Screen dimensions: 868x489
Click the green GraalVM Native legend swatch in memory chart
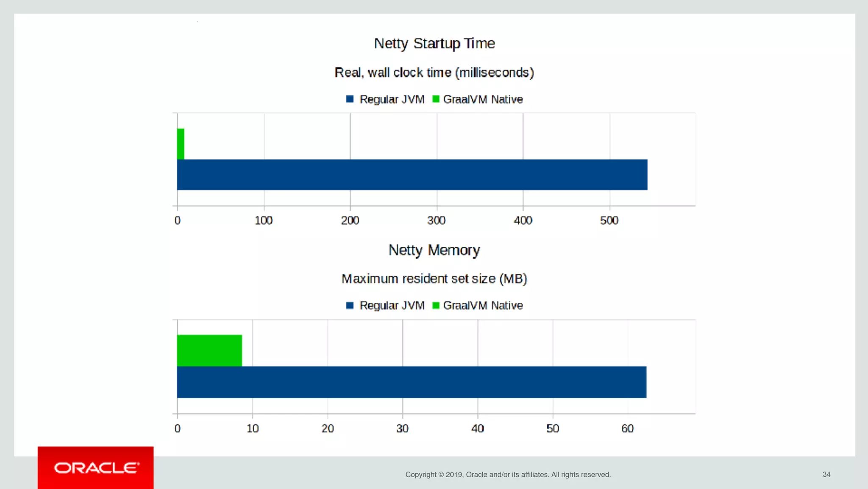click(x=436, y=305)
